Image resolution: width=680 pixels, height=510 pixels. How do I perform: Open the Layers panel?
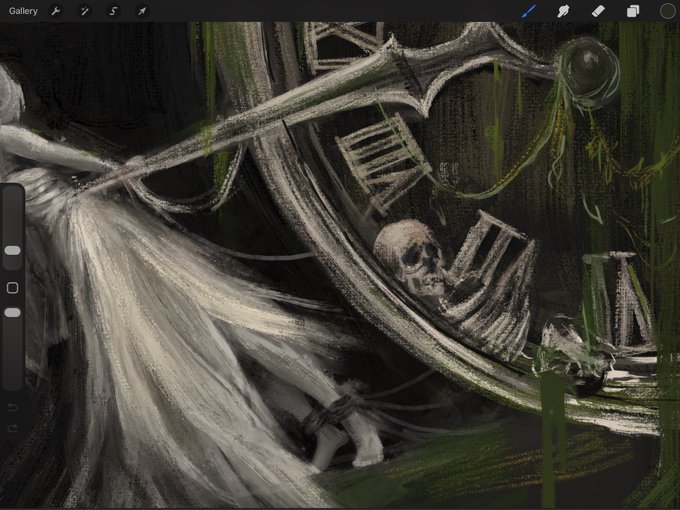[x=633, y=11]
